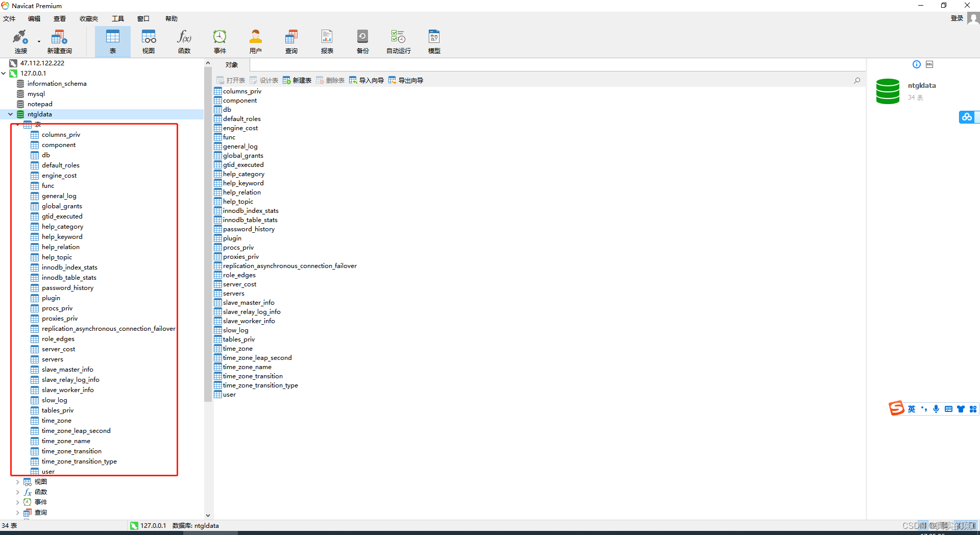Click the keyboard icon on IME bar
The image size is (980, 535).
(948, 409)
